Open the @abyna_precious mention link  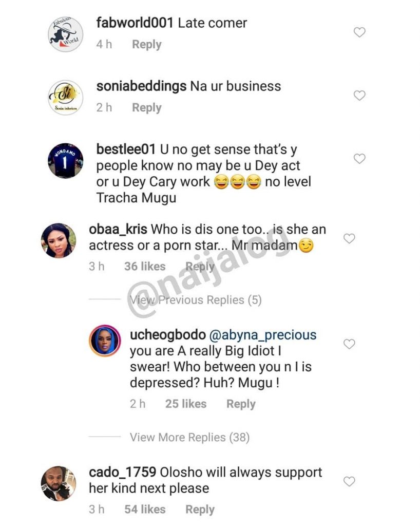coord(262,335)
